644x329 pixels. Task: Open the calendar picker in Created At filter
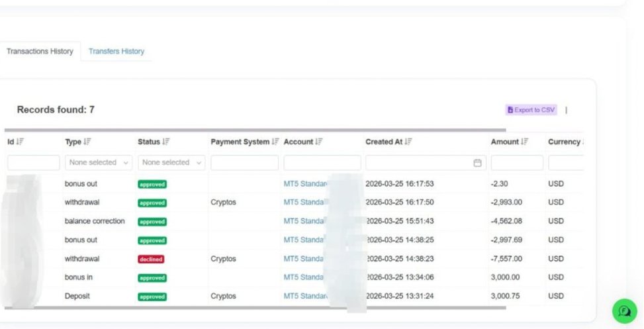[477, 163]
